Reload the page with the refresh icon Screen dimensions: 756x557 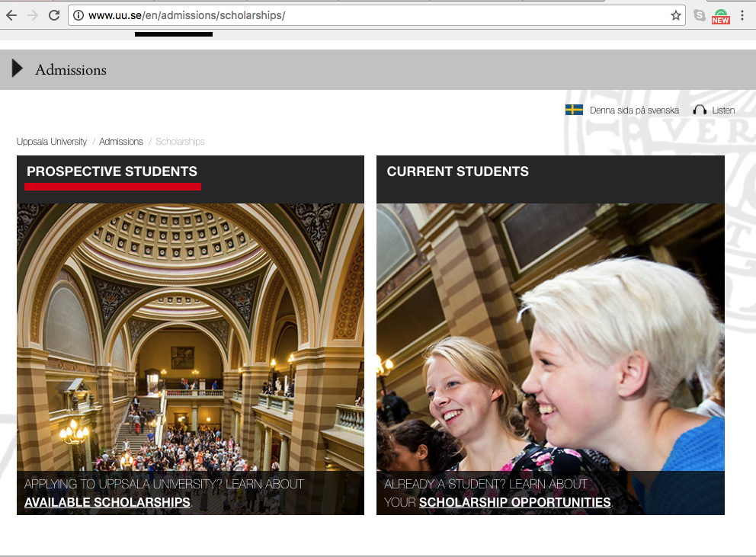pos(54,15)
